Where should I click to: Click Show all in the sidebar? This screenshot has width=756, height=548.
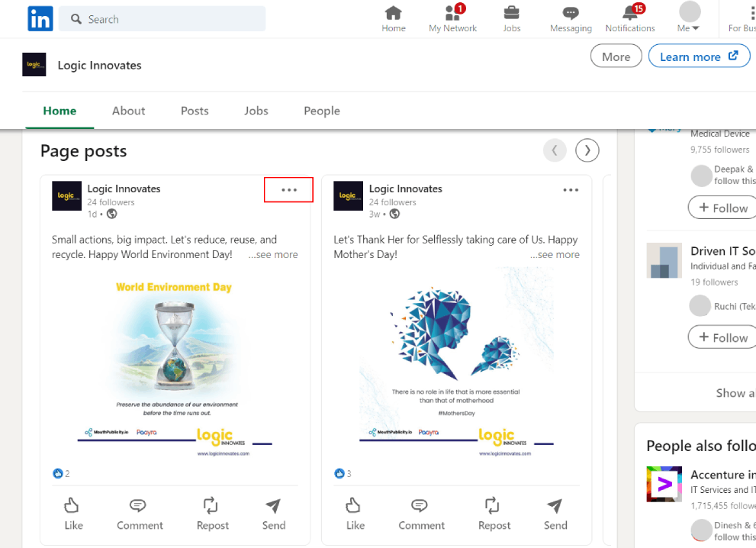(735, 392)
